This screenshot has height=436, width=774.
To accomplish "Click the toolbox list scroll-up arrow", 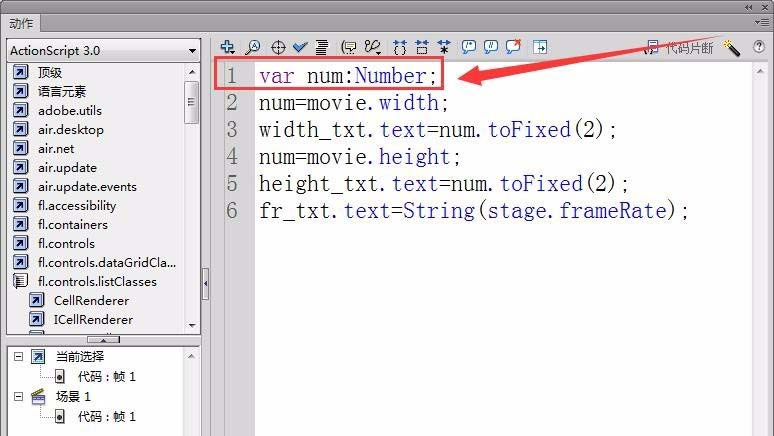I will tap(192, 72).
